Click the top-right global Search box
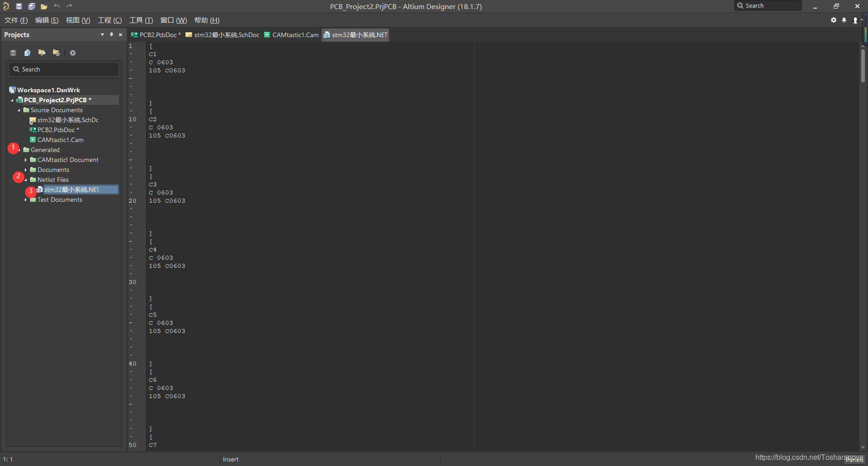 click(x=768, y=6)
